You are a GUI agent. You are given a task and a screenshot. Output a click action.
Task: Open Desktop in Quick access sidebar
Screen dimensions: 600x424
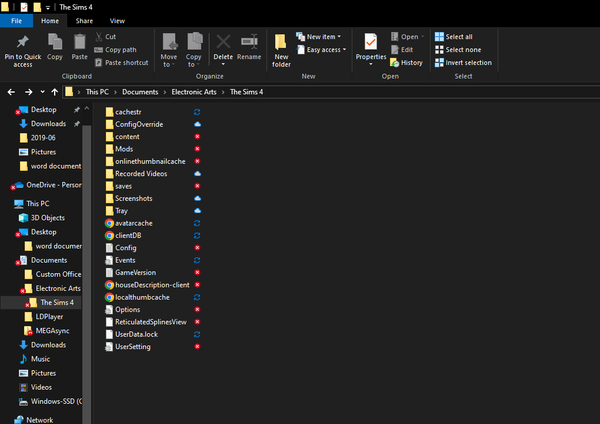tap(44, 110)
